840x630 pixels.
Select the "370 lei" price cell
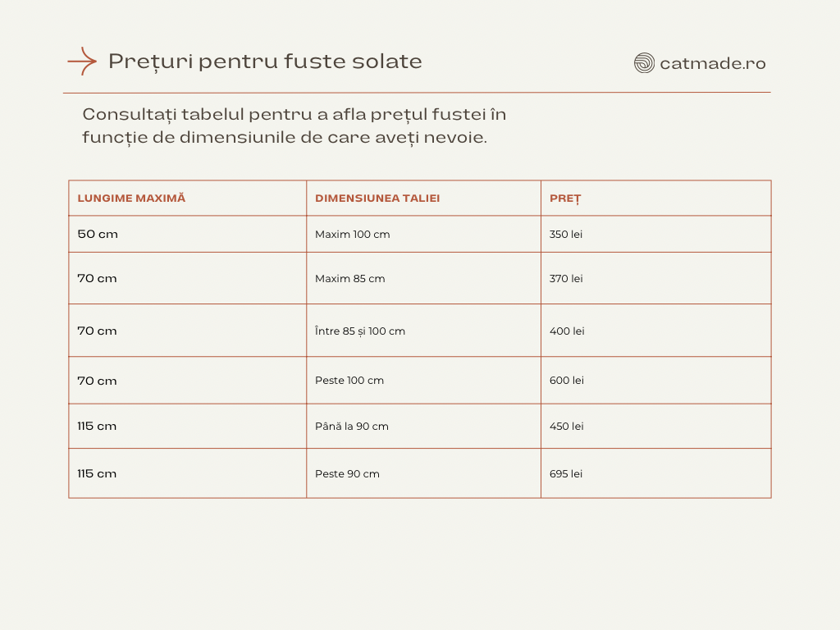[x=566, y=279]
